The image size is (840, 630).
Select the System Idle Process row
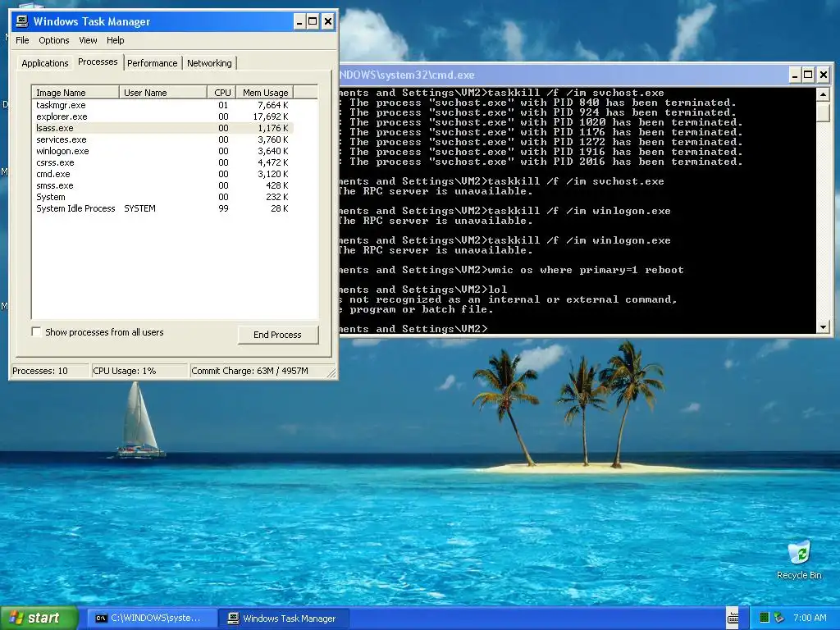tap(163, 208)
